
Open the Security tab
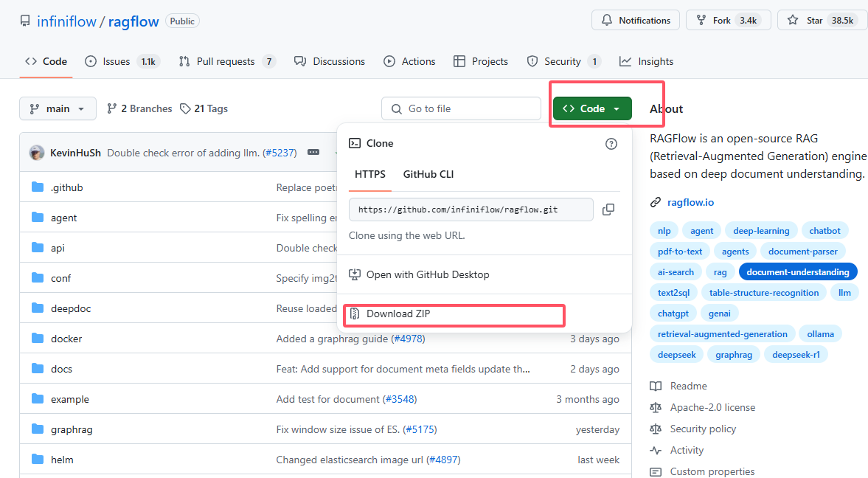point(563,61)
